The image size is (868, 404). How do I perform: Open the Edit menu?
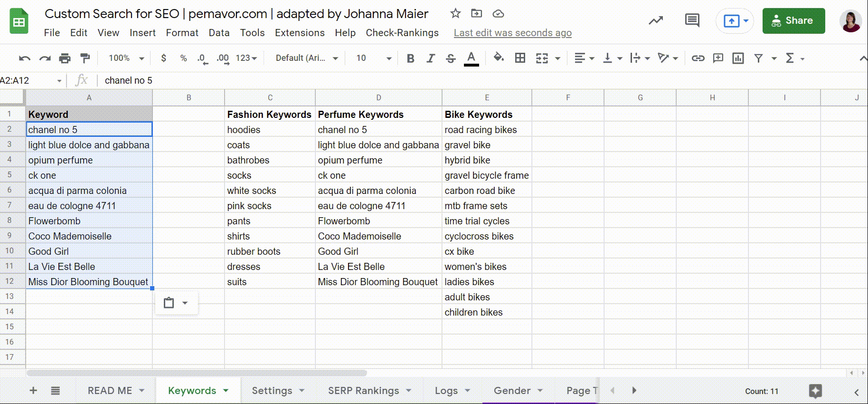[x=78, y=33]
